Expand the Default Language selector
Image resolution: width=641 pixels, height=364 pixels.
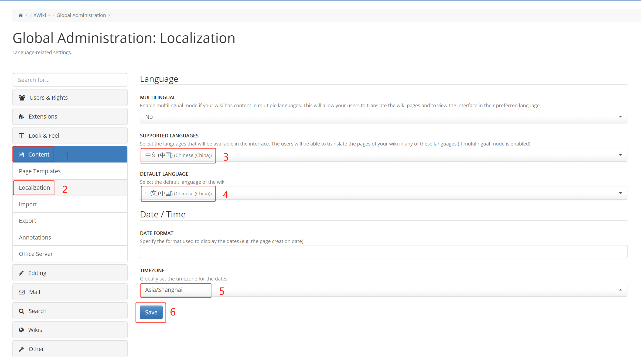(383, 193)
